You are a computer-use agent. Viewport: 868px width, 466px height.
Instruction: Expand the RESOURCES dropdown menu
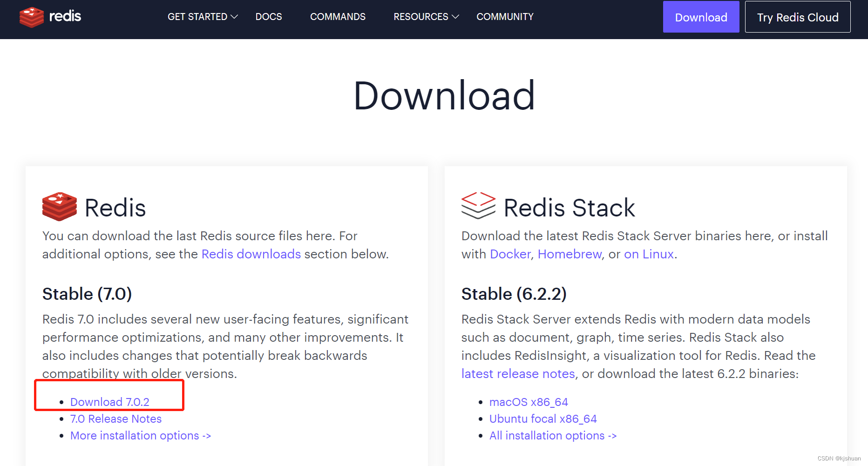click(x=420, y=17)
